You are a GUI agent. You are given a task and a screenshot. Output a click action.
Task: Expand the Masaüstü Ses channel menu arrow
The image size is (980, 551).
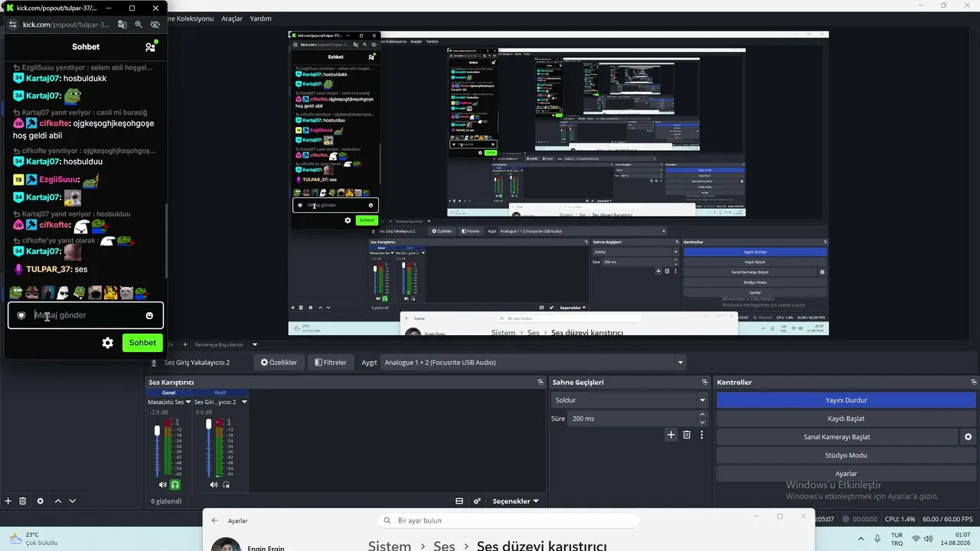188,402
